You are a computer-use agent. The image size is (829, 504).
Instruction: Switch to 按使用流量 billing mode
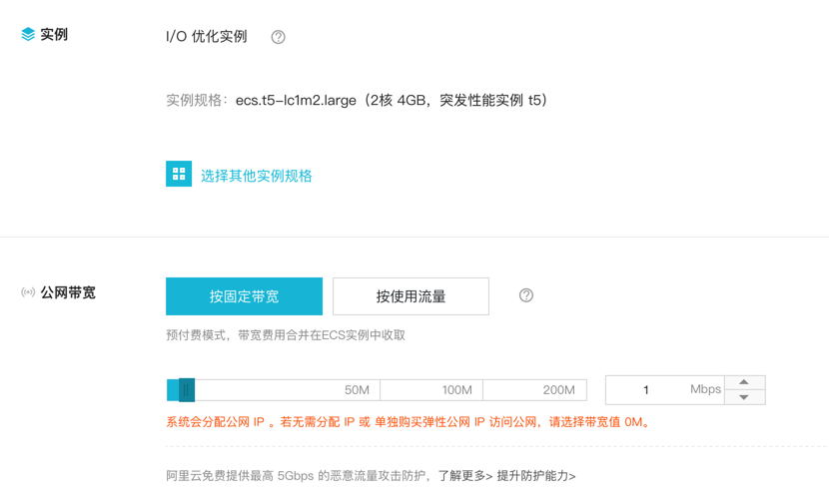(411, 296)
